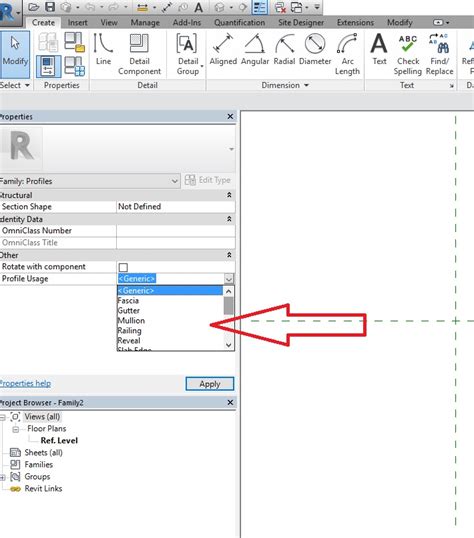This screenshot has width=474, height=538.
Task: Select the Diameter dimension tool
Action: (315, 49)
